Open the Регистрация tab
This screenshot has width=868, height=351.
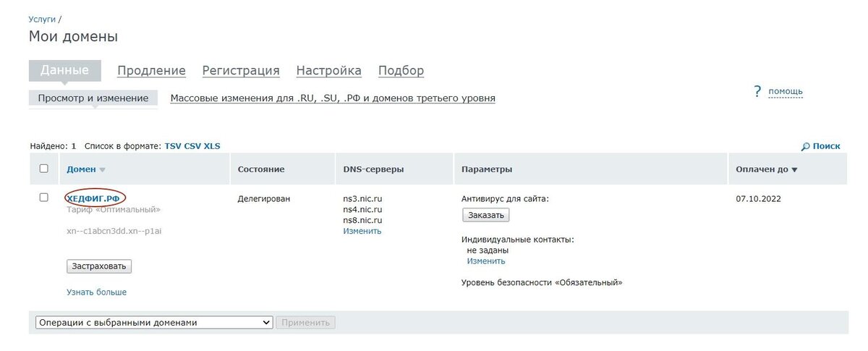(241, 70)
